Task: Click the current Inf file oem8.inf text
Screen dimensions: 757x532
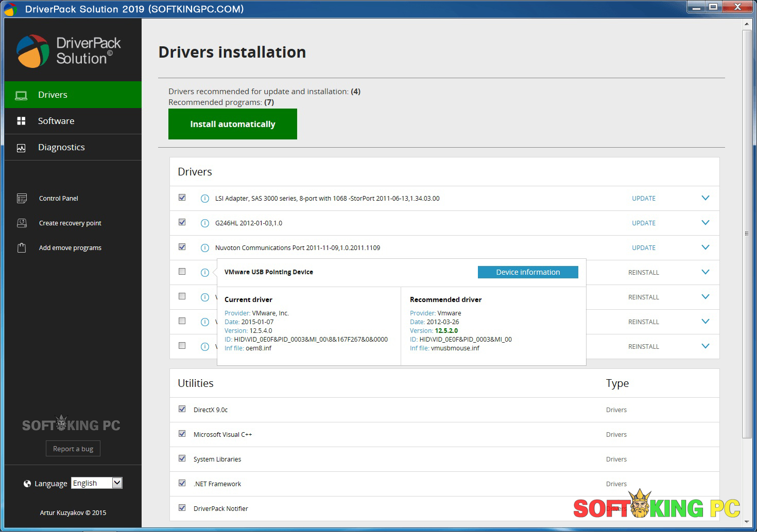Action: (x=259, y=348)
